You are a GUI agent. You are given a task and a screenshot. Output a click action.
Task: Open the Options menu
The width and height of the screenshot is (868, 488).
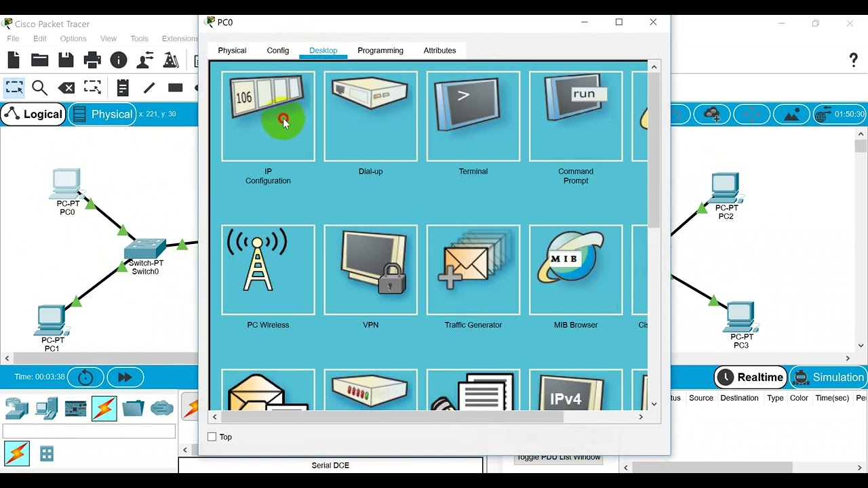(x=73, y=39)
